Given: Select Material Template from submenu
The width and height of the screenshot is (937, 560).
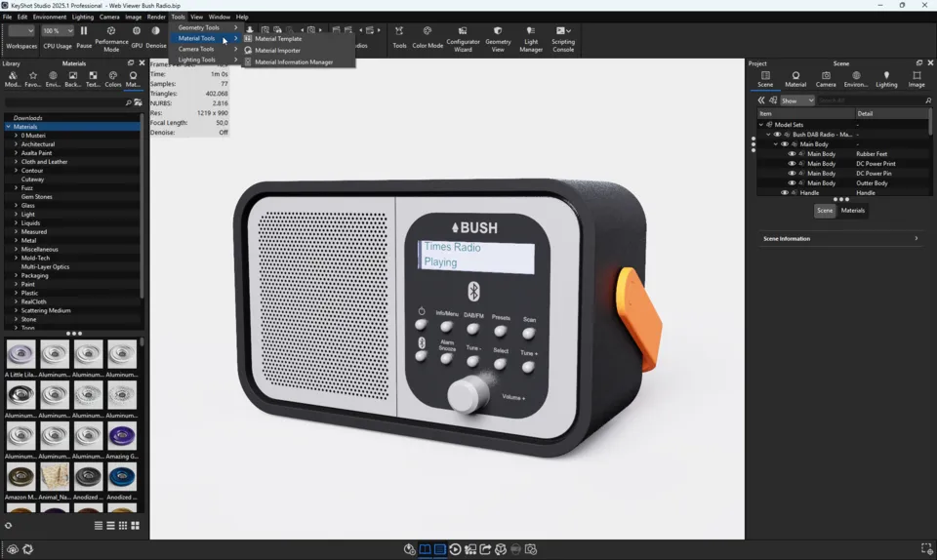Looking at the screenshot, I should (x=299, y=39).
